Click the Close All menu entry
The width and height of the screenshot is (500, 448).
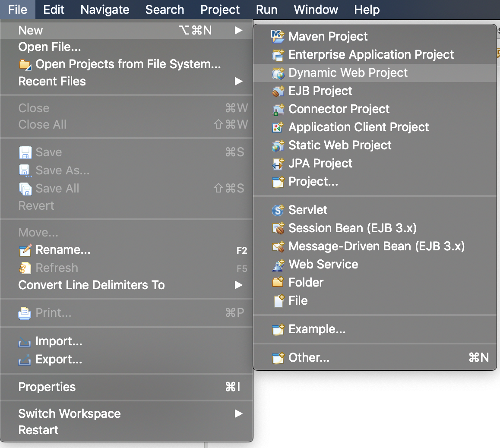pyautogui.click(x=127, y=125)
